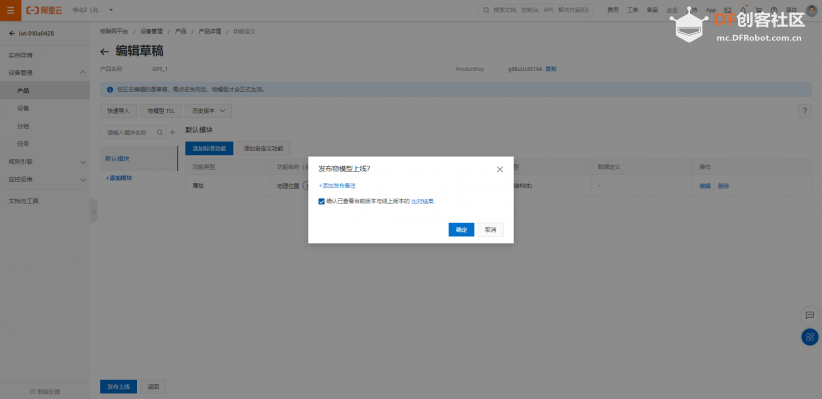822x399 pixels.
Task: Toggle the 确认已查看 checkbox
Action: [321, 201]
